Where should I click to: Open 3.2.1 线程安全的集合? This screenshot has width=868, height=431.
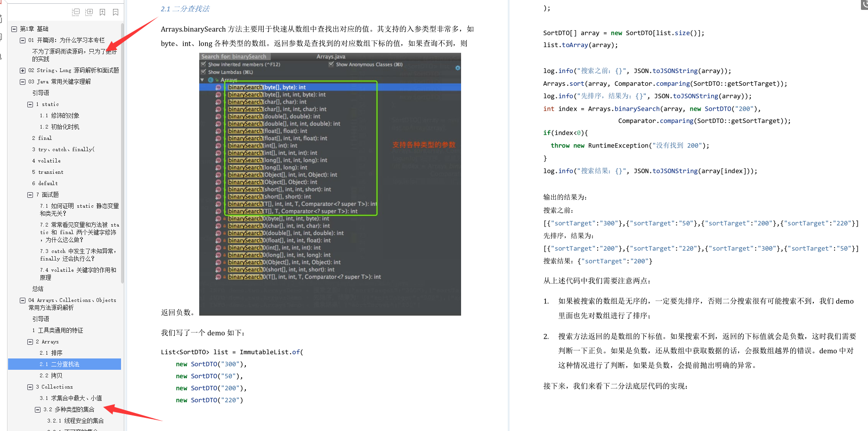pyautogui.click(x=75, y=421)
